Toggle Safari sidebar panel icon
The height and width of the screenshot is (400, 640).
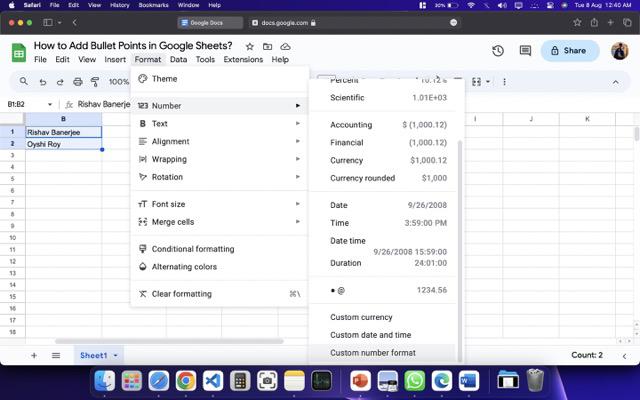coord(48,22)
